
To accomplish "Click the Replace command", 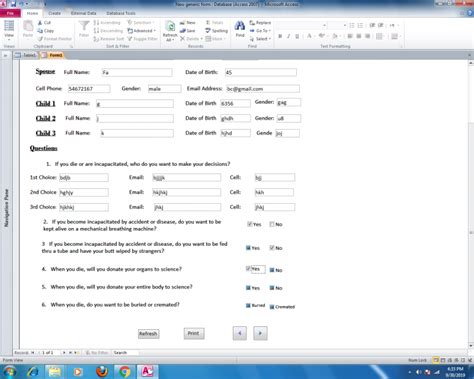I will click(x=260, y=23).
